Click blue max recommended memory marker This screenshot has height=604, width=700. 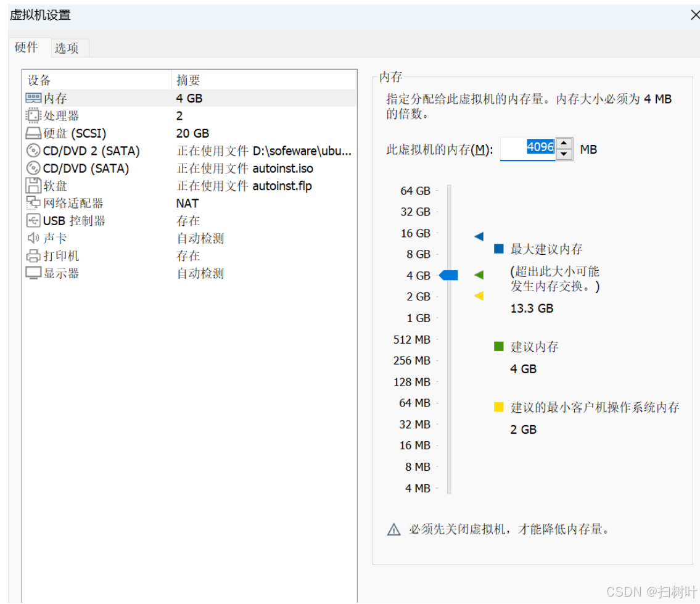479,236
